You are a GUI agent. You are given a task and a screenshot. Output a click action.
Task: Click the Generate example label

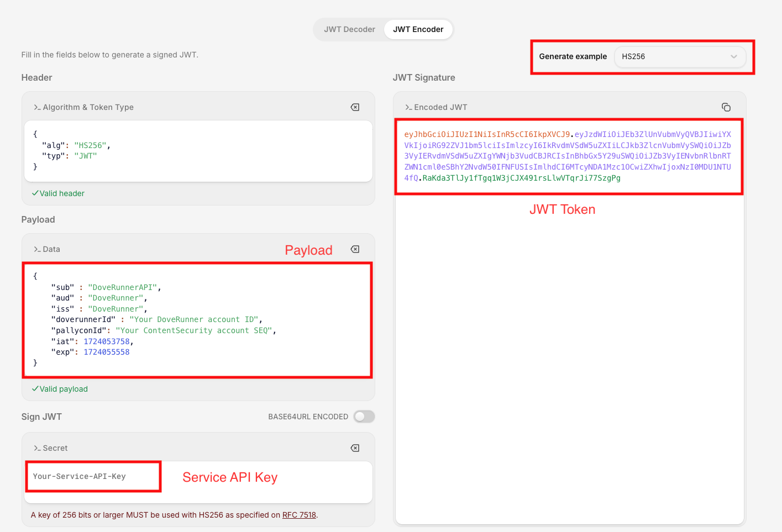click(x=573, y=56)
